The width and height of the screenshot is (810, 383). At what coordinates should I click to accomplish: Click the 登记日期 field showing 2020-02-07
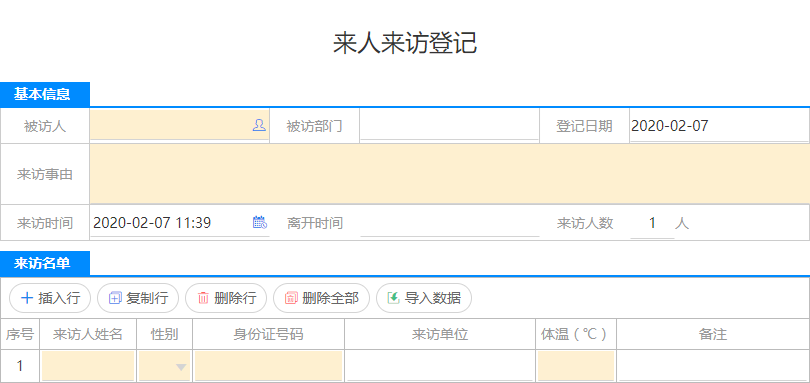pyautogui.click(x=719, y=126)
